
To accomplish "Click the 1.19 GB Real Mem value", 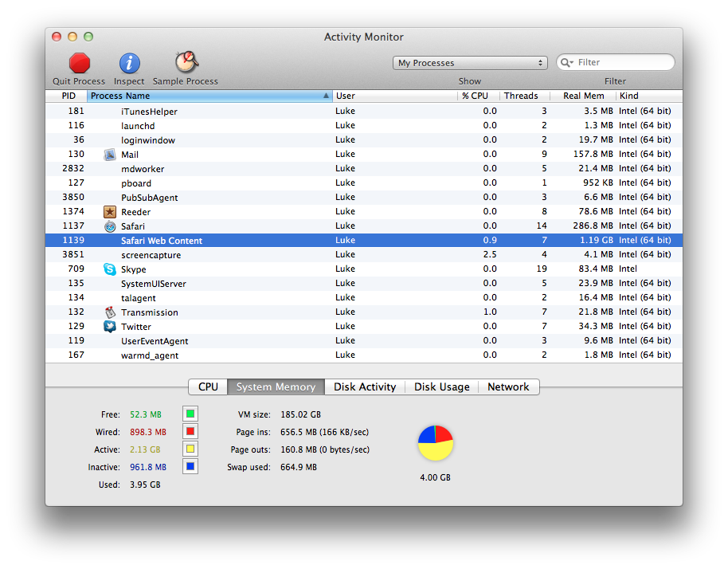I will 596,241.
